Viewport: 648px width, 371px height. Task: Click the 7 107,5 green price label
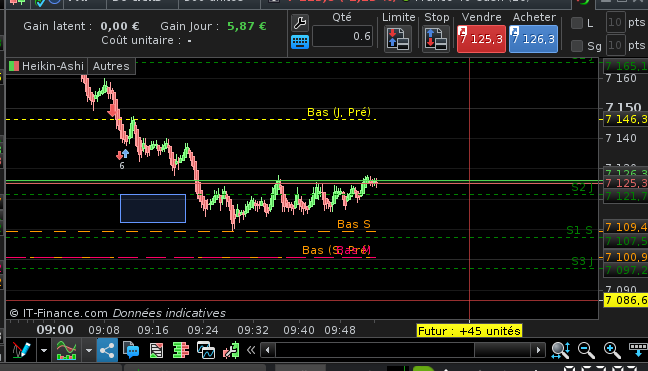point(626,241)
